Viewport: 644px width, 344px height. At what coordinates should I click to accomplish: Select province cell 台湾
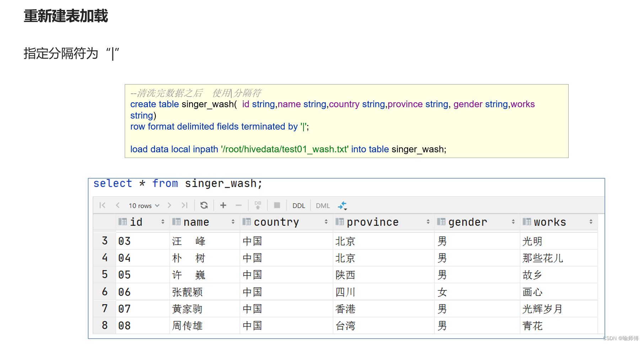tap(383, 326)
